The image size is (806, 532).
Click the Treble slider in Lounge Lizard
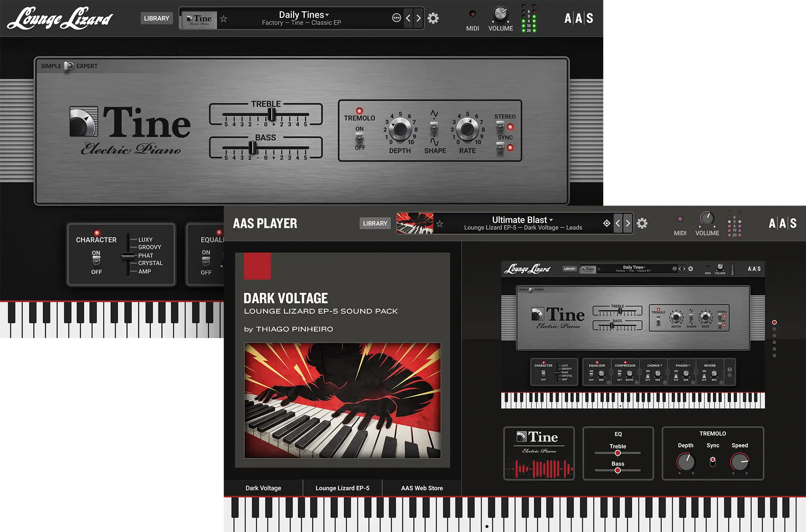pyautogui.click(x=272, y=114)
